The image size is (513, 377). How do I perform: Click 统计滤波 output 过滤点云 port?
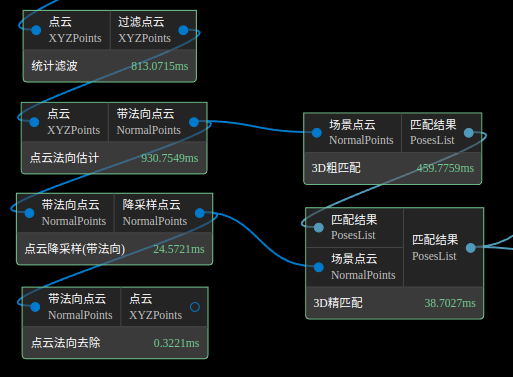183,30
